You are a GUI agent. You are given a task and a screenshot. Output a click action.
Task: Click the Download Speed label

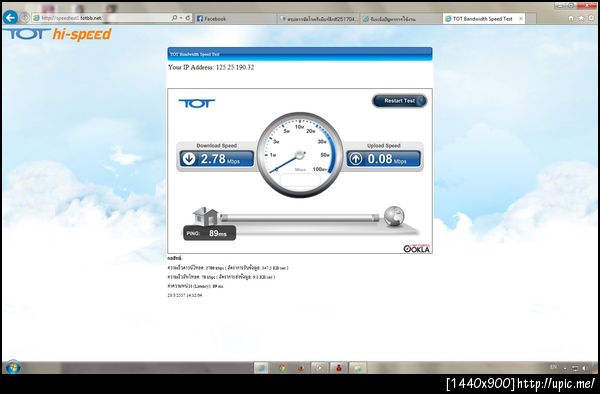click(x=217, y=146)
